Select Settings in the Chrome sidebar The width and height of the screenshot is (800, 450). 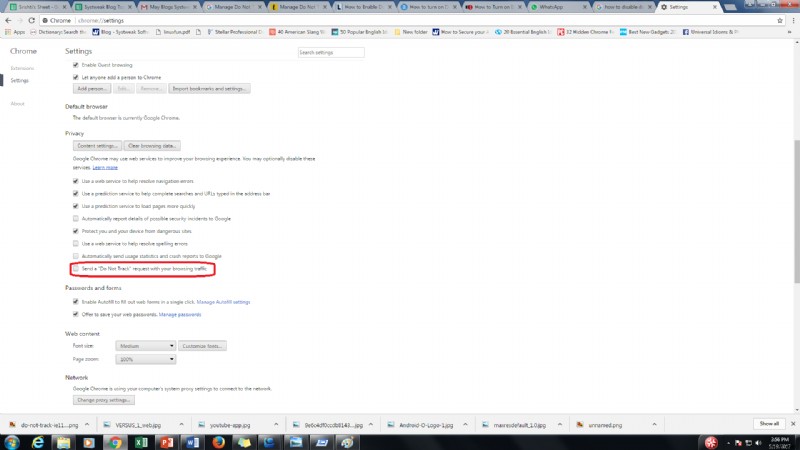19,80
